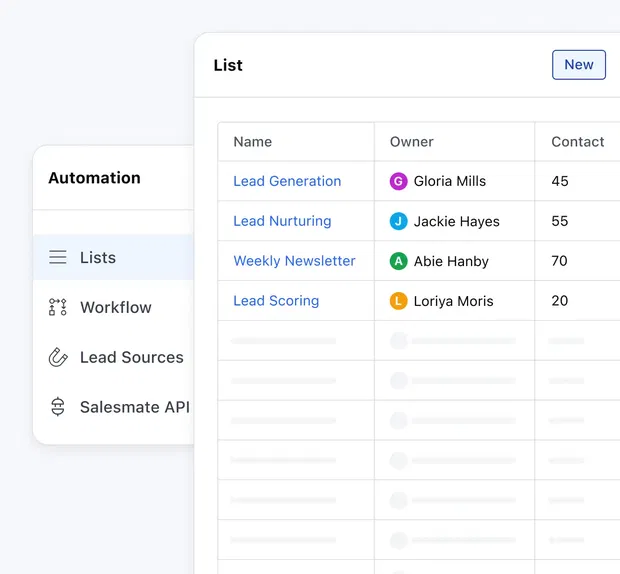Image resolution: width=620 pixels, height=574 pixels.
Task: Click owner name Gloria Mills
Action: 450,181
